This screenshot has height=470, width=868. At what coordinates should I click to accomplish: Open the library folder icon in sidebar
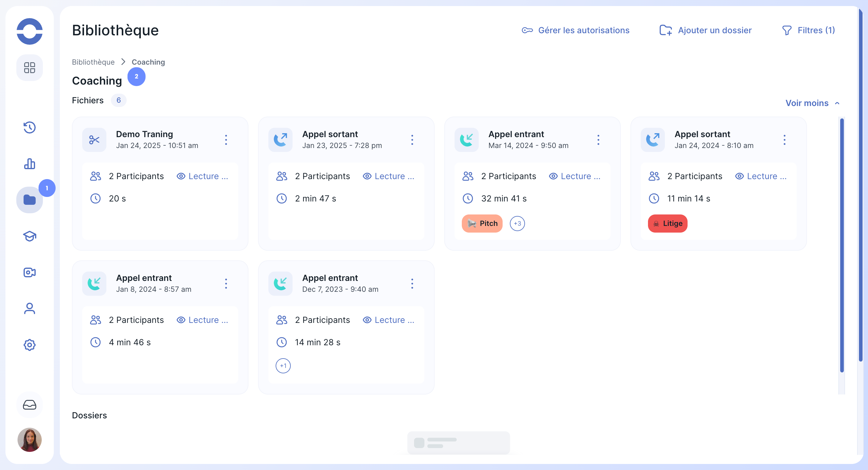pyautogui.click(x=30, y=200)
